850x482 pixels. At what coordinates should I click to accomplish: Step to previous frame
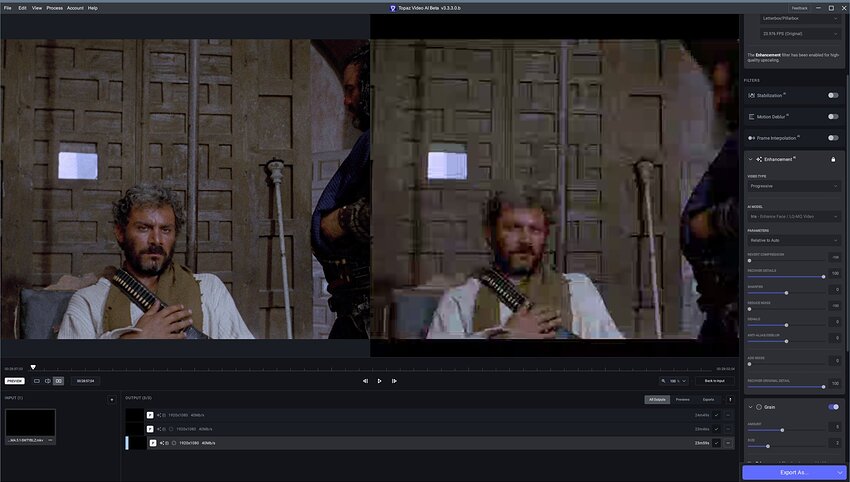coord(365,381)
